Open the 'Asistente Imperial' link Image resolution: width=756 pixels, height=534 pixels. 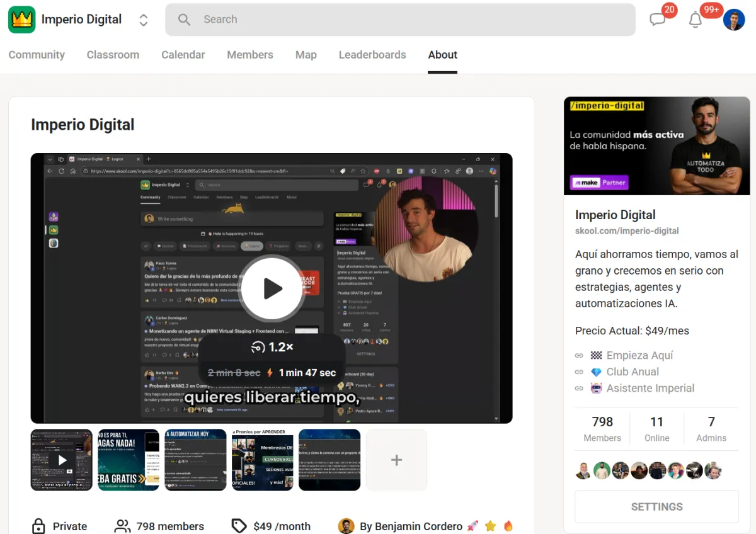tap(650, 388)
